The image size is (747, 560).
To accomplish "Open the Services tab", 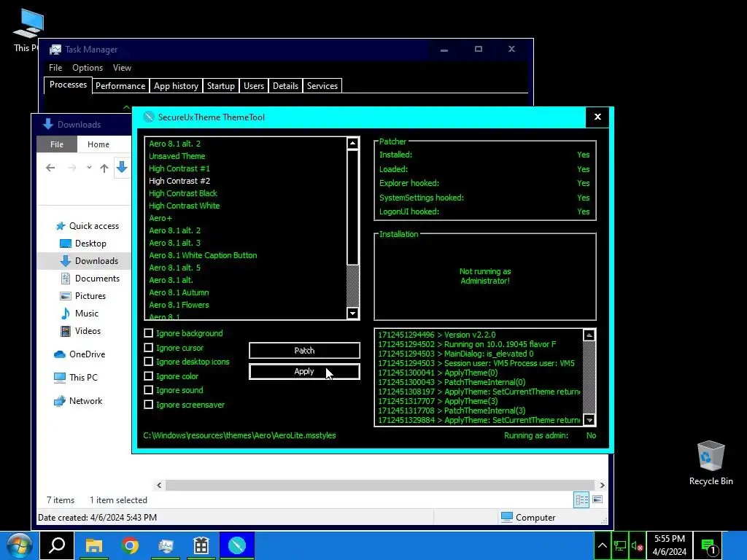I will (322, 86).
